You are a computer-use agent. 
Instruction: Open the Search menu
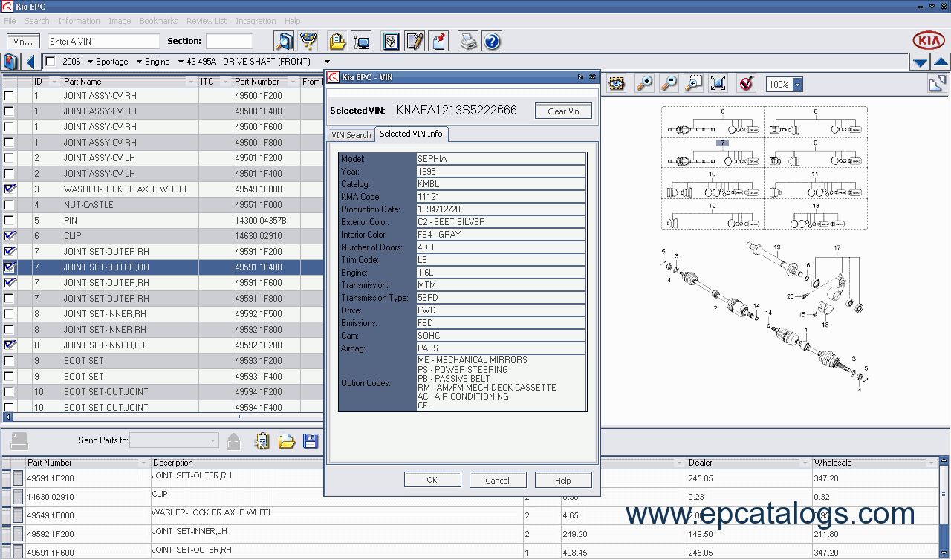point(37,21)
